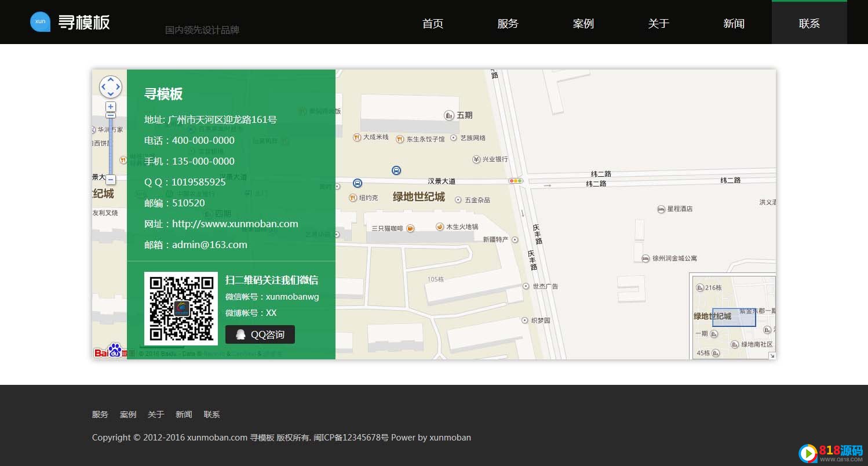
Task: Open the 首页 navigation menu item
Action: pos(432,23)
